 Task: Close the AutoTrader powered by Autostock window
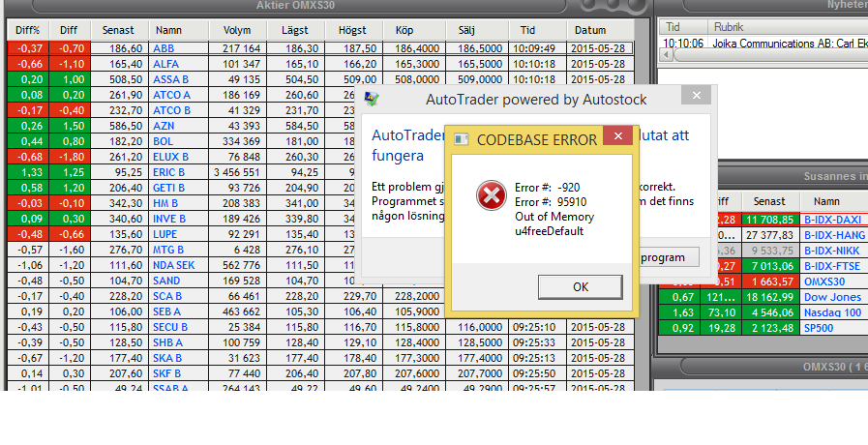[694, 98]
